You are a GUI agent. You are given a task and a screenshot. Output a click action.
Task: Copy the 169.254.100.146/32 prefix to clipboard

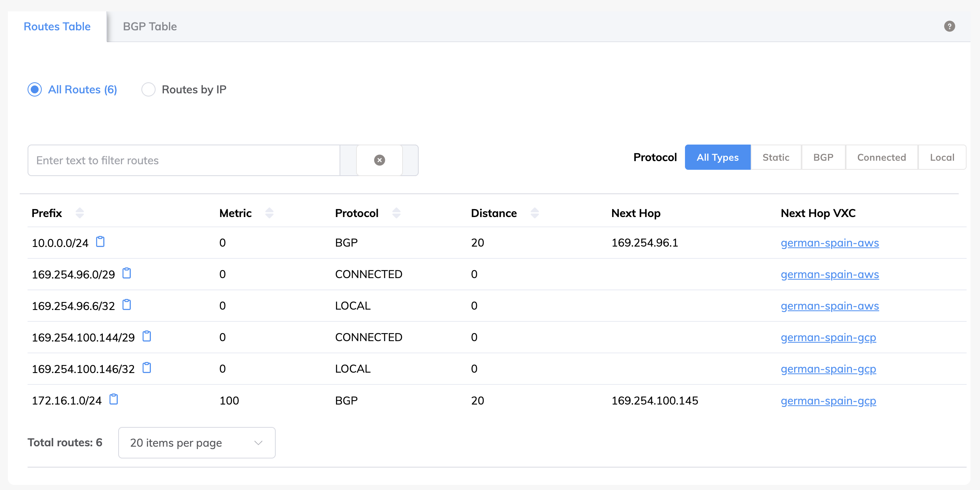point(147,368)
